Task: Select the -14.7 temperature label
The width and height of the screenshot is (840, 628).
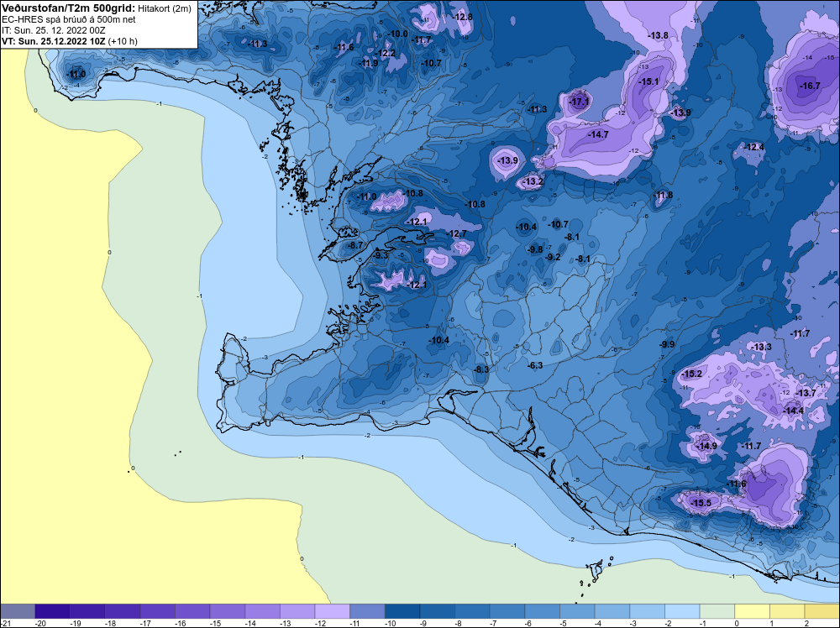Action: pyautogui.click(x=598, y=134)
